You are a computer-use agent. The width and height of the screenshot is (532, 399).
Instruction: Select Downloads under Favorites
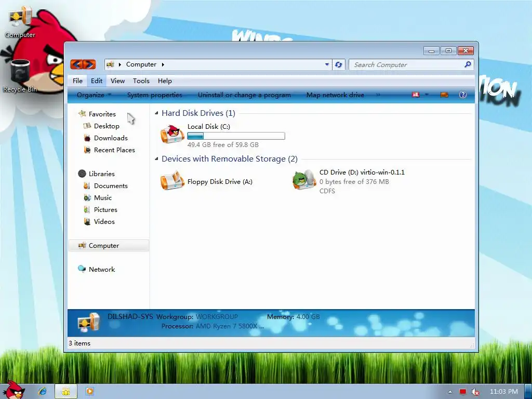111,138
